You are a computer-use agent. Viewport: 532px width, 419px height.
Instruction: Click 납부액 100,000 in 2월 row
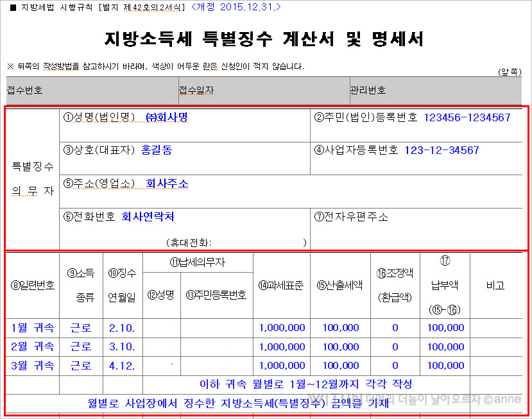[x=445, y=346]
